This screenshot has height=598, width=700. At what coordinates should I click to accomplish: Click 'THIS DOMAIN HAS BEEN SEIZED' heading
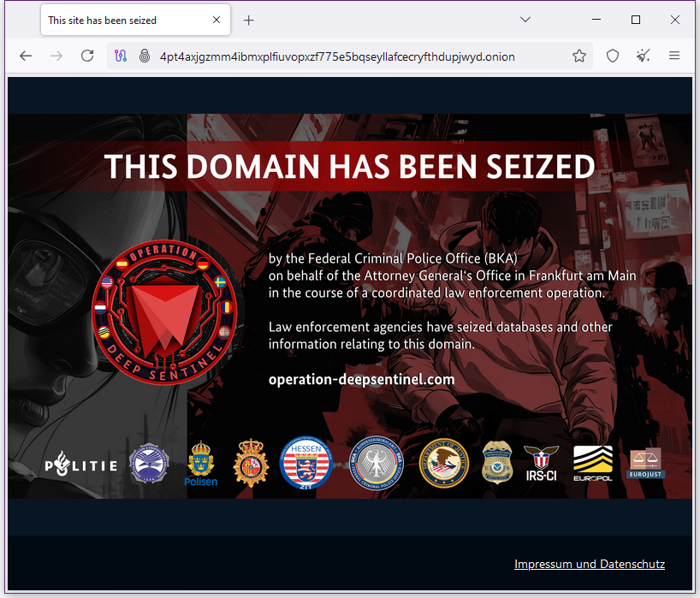pos(350,167)
